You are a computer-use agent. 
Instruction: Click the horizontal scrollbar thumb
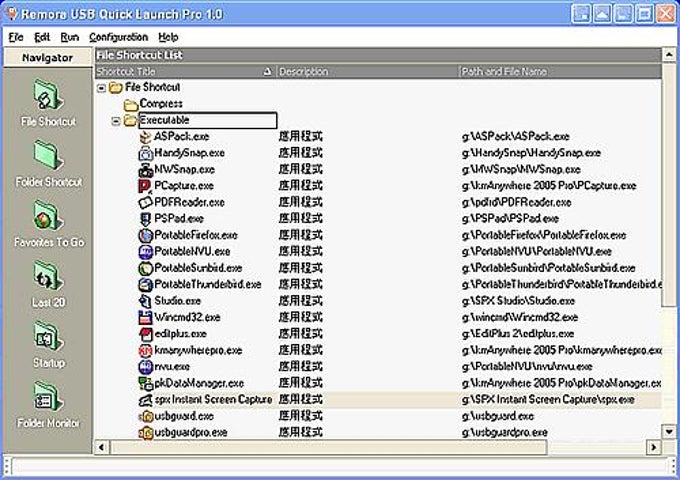point(328,447)
